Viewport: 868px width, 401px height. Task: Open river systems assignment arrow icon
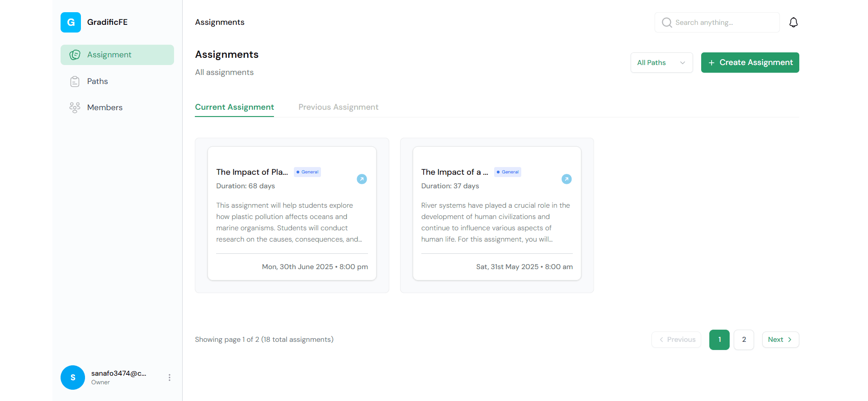pyautogui.click(x=566, y=179)
